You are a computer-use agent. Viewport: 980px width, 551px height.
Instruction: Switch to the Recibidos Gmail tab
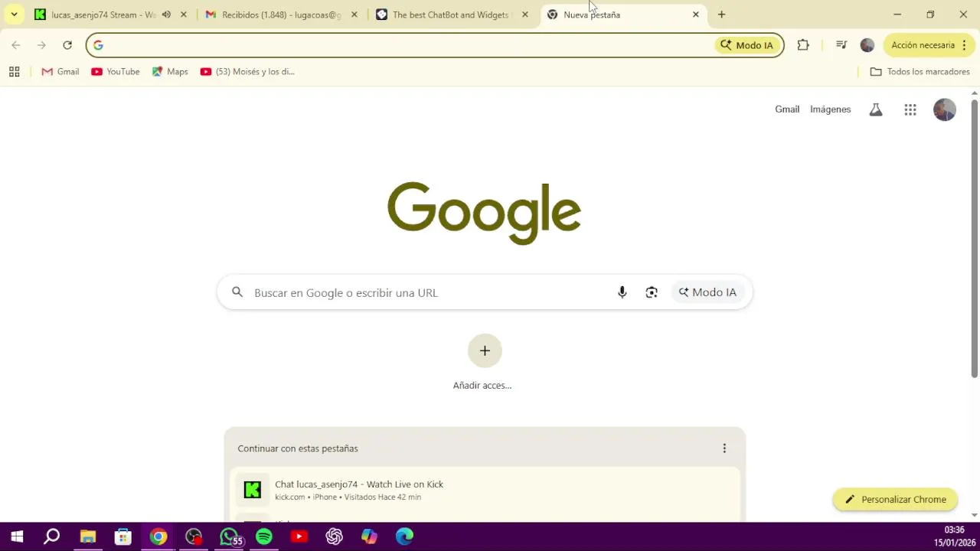280,15
